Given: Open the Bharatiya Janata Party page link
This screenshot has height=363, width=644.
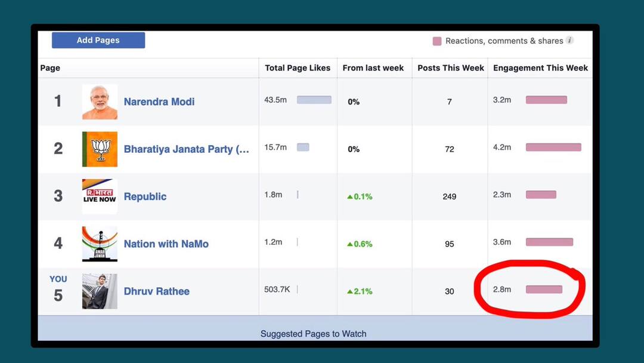Looking at the screenshot, I should tap(187, 149).
